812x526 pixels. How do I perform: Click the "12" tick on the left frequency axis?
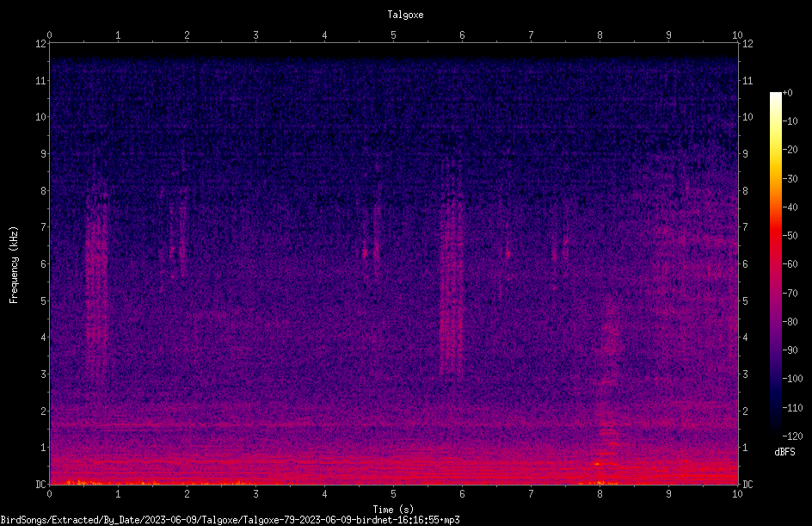[x=41, y=44]
